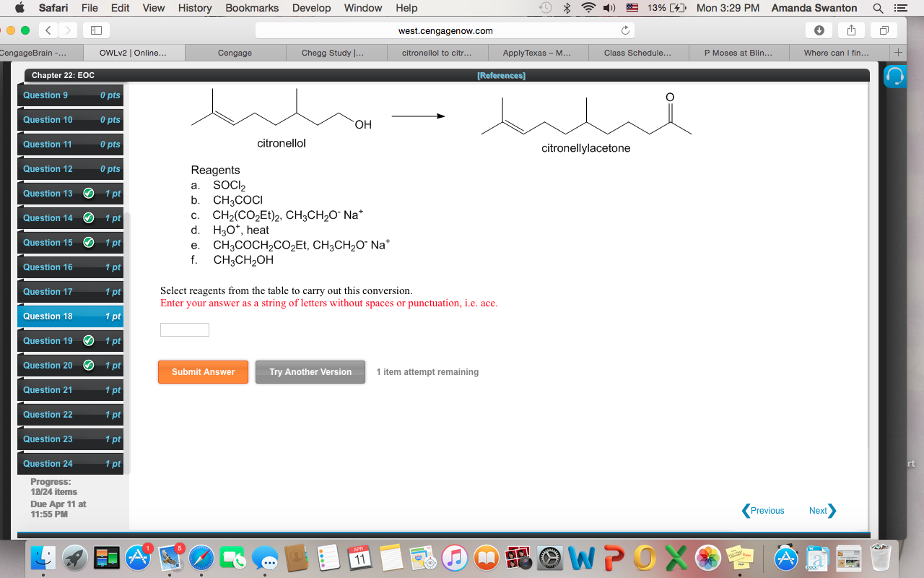Click the Safari share icon
This screenshot has height=578, width=924.
(850, 30)
